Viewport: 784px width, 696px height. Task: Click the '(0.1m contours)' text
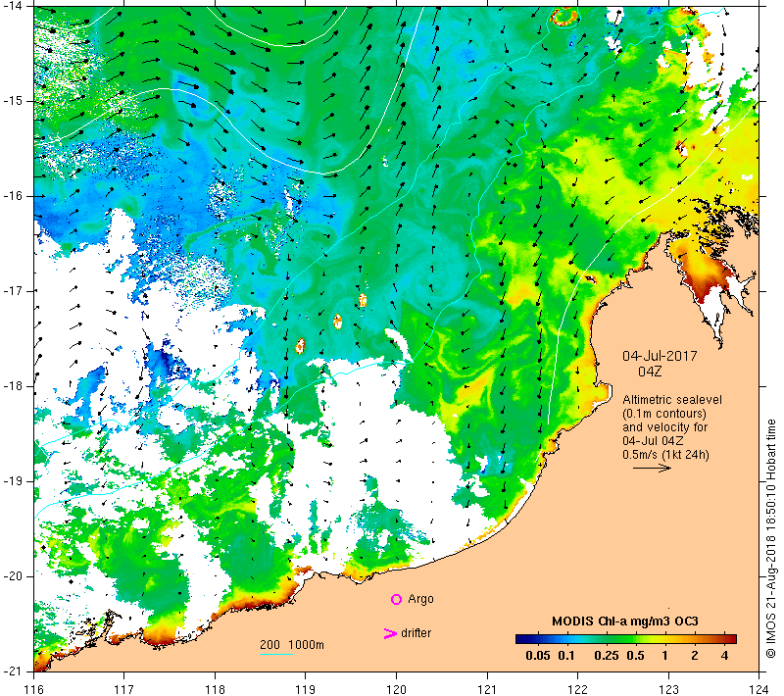664,414
